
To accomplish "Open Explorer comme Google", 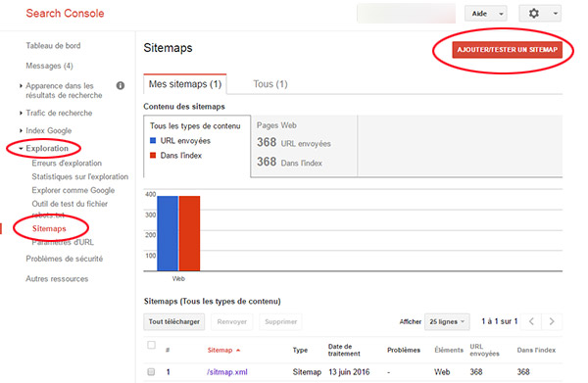I will pos(73,190).
